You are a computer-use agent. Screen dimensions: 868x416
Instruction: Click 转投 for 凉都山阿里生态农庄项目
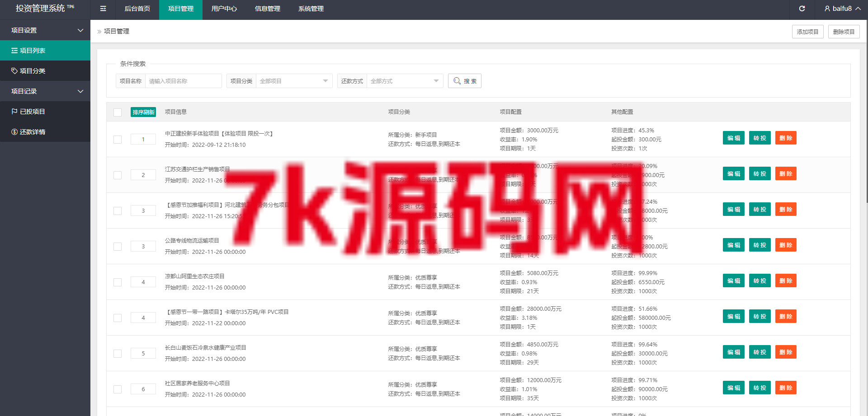tap(760, 281)
